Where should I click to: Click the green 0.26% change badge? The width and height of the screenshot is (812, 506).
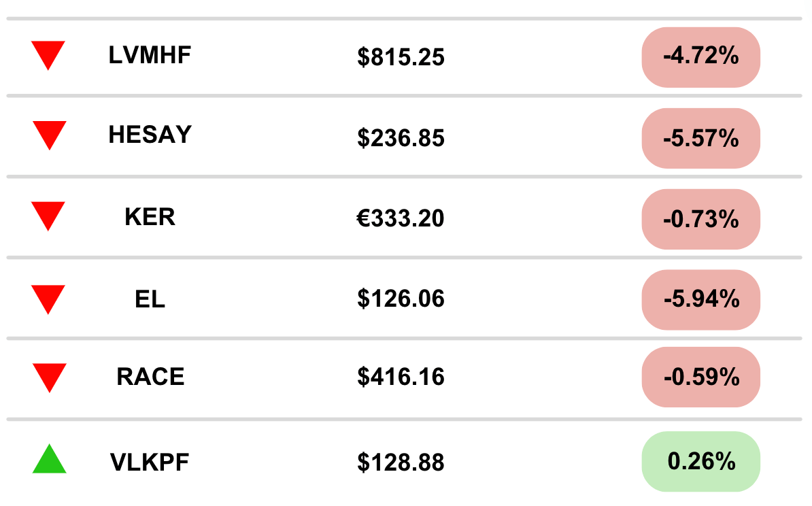(700, 462)
